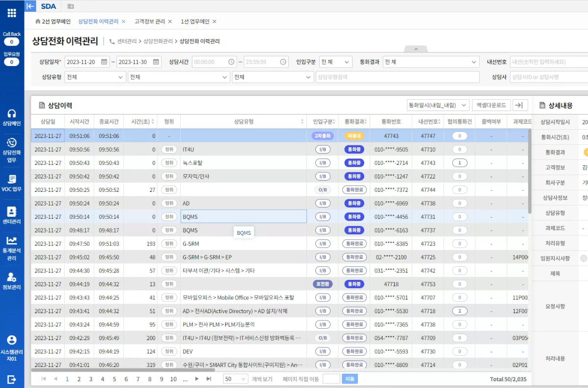
Task: Switch to 1선 업무메인 tab
Action: pos(195,22)
